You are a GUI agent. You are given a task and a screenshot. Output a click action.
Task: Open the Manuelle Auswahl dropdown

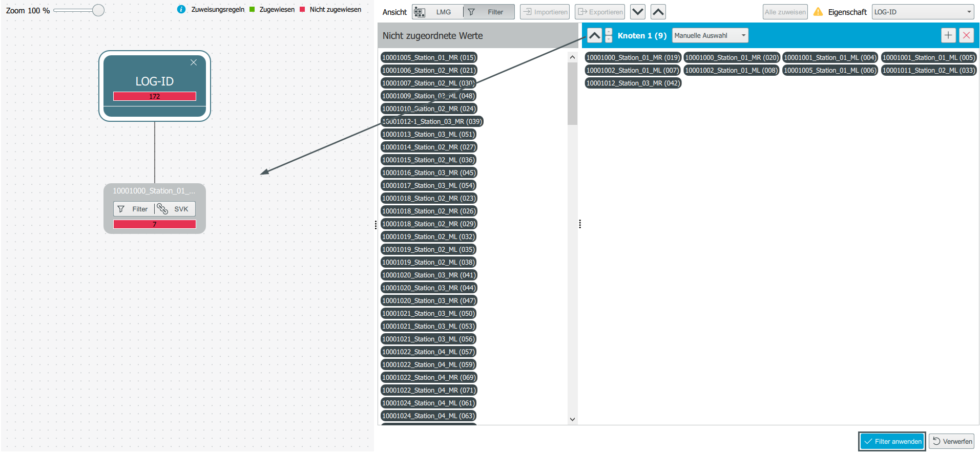tap(710, 35)
